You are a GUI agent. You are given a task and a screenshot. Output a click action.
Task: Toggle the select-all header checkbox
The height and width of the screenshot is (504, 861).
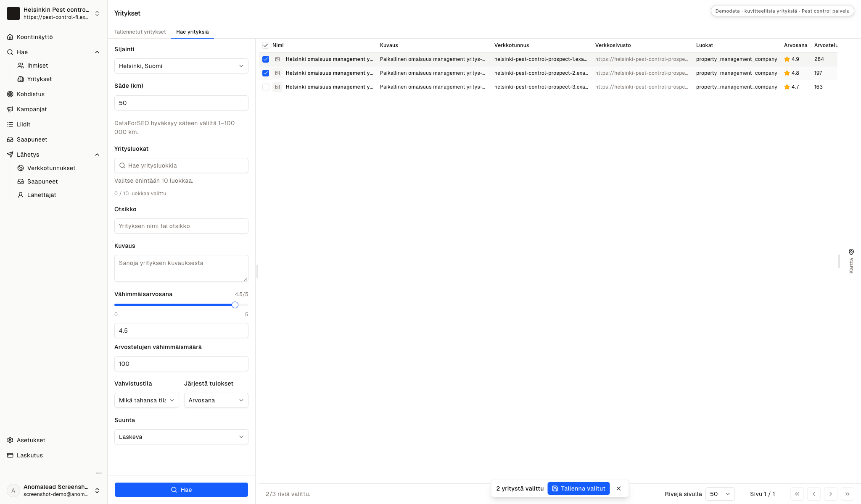tap(266, 45)
